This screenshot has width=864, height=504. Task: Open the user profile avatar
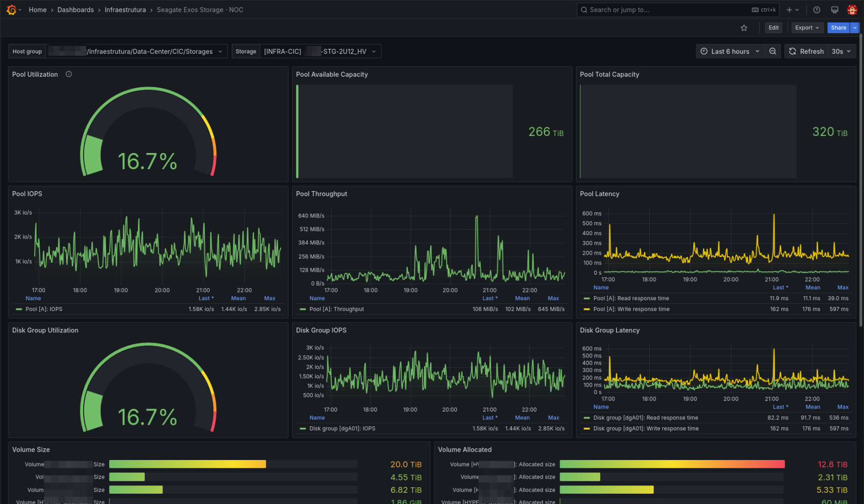click(852, 10)
